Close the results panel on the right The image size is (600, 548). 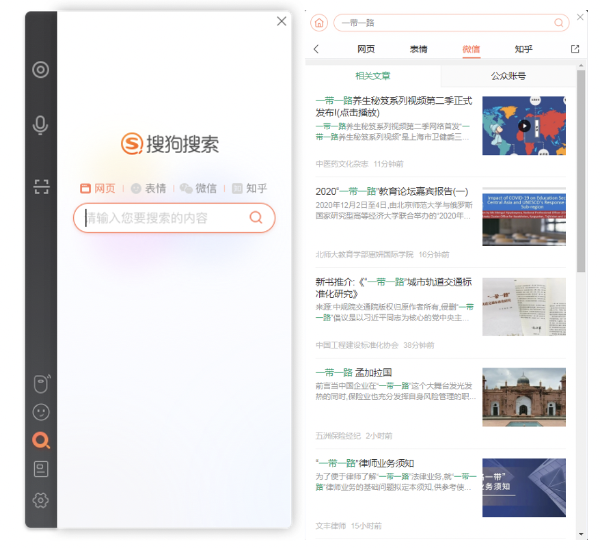[x=580, y=17]
